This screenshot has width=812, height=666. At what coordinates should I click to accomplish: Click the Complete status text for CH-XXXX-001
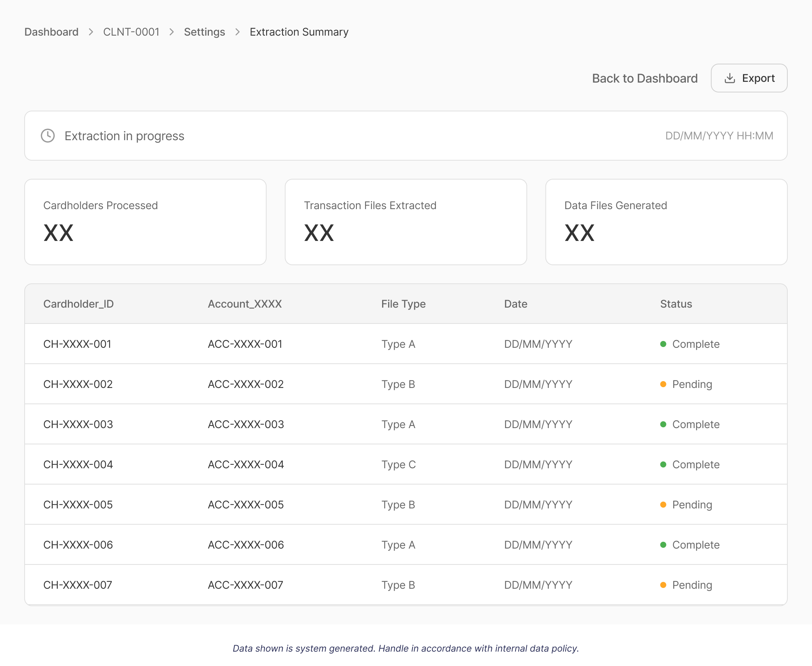click(x=696, y=344)
